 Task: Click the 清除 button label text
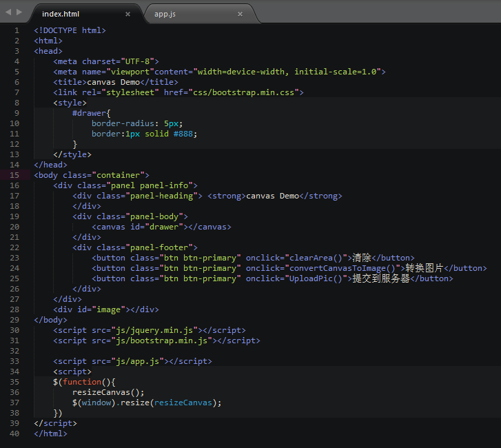pos(362,258)
